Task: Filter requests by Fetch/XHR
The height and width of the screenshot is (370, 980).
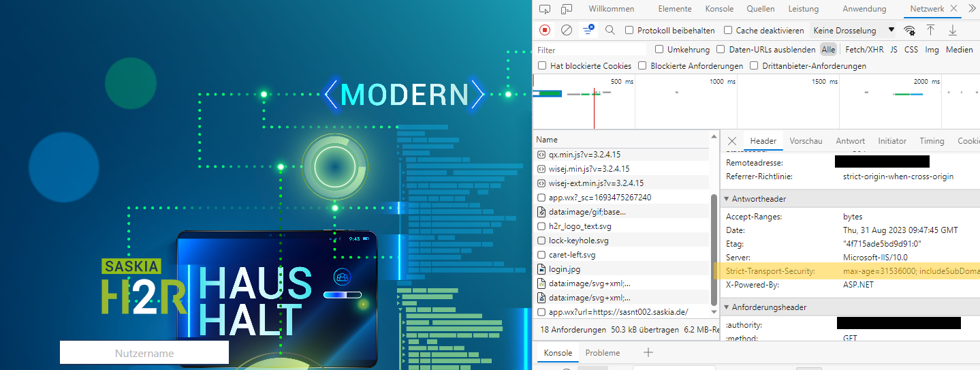Action: pos(864,50)
